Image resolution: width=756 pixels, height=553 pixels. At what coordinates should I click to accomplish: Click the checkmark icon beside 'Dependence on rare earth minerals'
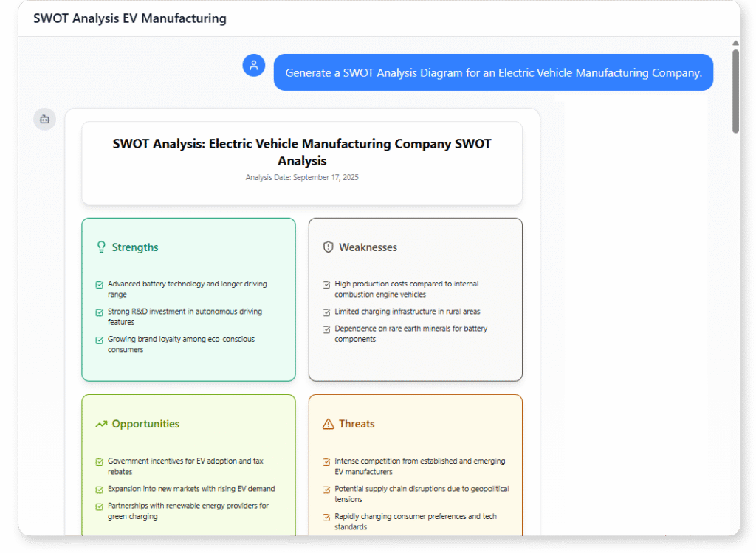326,328
